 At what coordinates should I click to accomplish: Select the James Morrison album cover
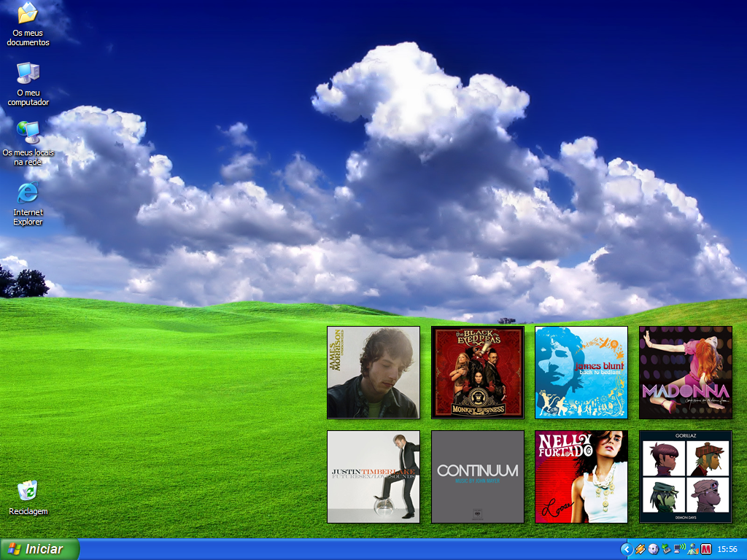373,373
